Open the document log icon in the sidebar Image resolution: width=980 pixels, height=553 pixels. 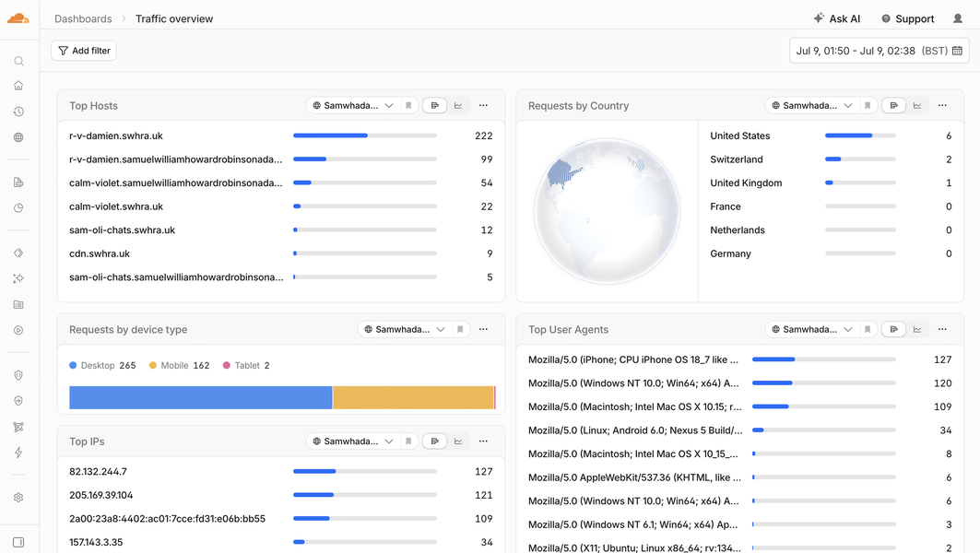click(x=18, y=182)
